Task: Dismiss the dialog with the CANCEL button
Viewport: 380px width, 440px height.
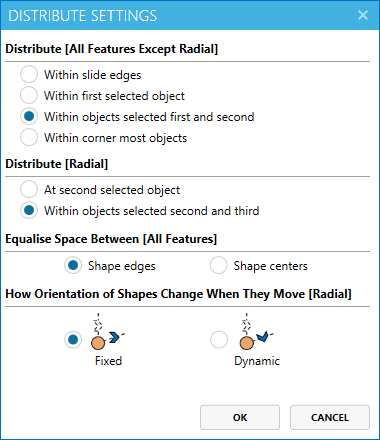Action: [330, 417]
